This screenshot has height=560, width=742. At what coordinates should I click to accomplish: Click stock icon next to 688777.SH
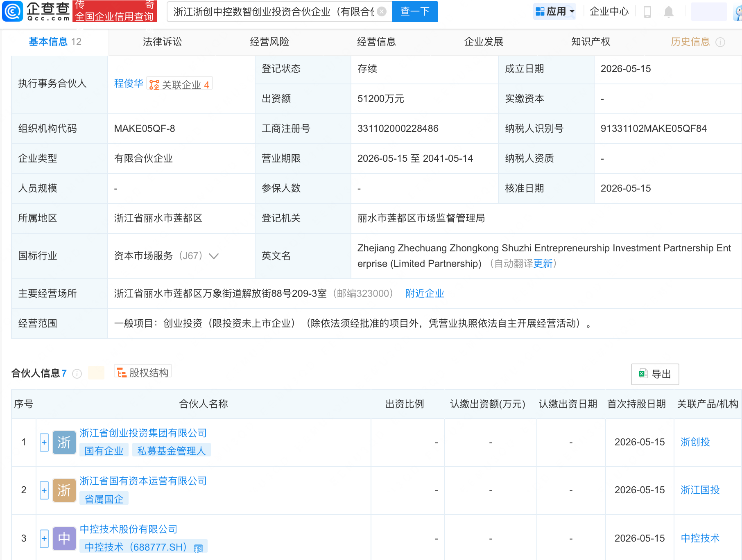click(x=199, y=549)
